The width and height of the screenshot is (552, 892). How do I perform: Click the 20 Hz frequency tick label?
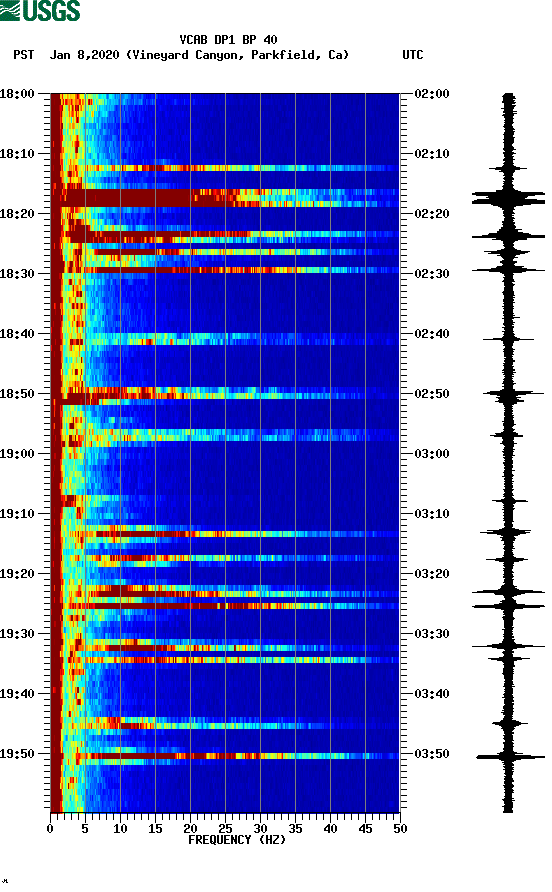(x=190, y=829)
